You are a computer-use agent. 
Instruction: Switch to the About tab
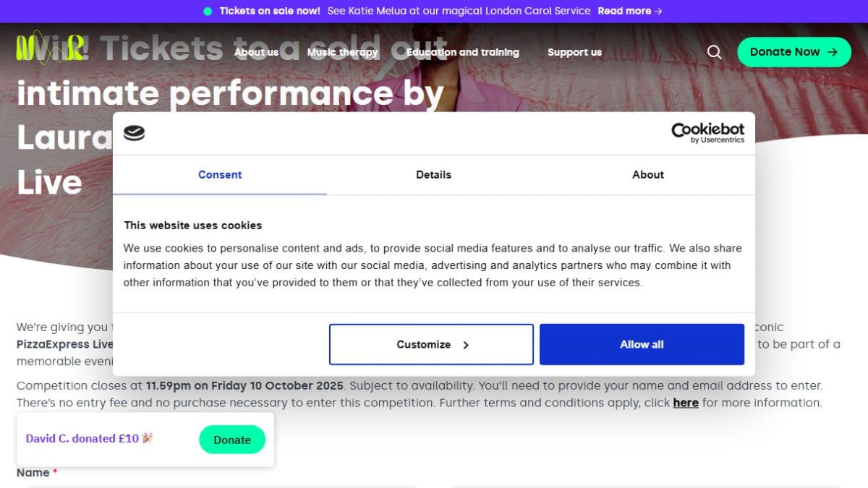coord(648,175)
